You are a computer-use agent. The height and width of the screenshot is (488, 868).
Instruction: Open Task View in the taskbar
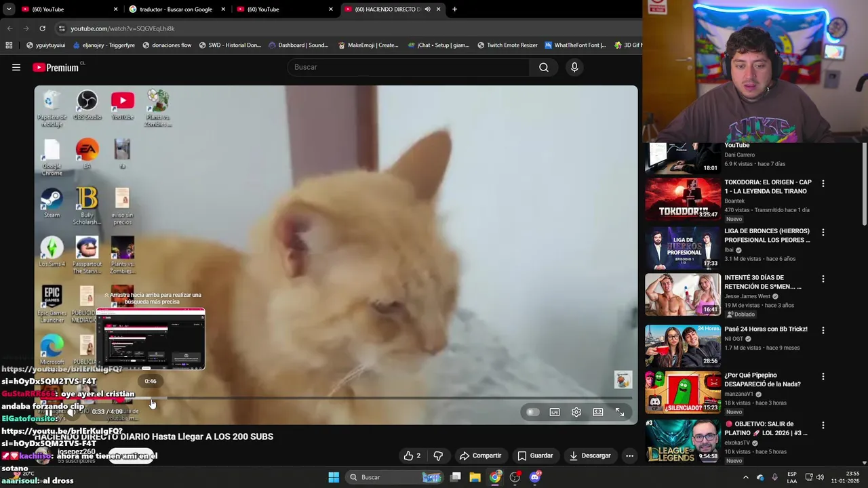456,477
